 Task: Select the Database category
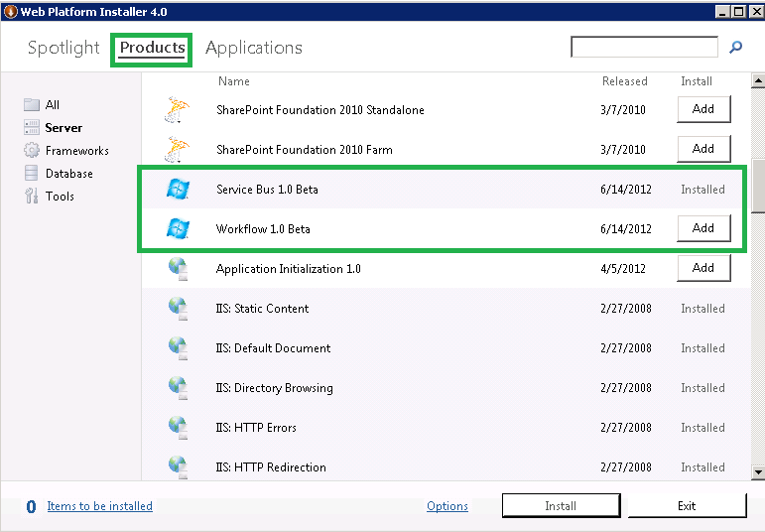click(69, 174)
